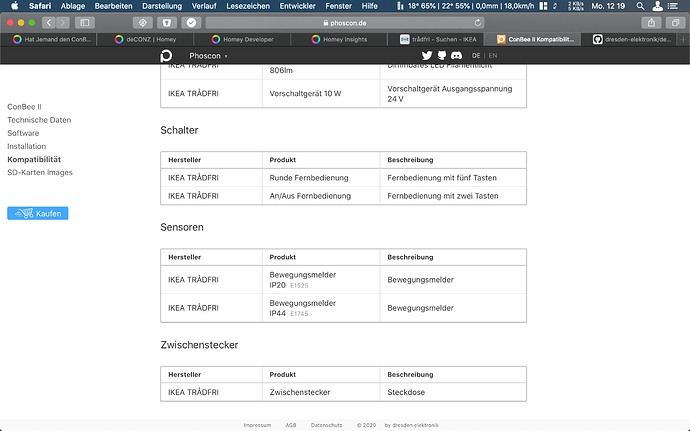Open Notification Center list icon
This screenshot has width=690, height=431.
pos(673,6)
